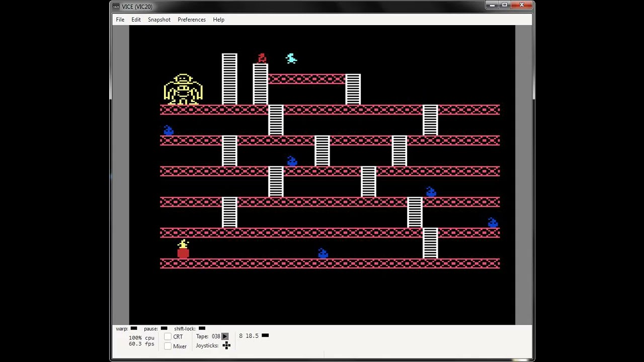Click the drive 8 LED indicator
Viewport: 644px width, 362px height.
265,335
